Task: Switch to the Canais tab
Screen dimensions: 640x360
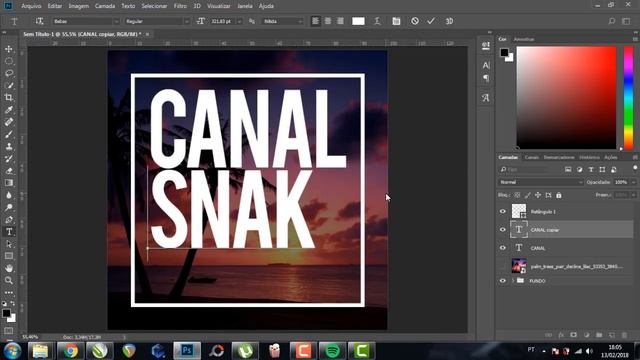Action: (x=531, y=157)
